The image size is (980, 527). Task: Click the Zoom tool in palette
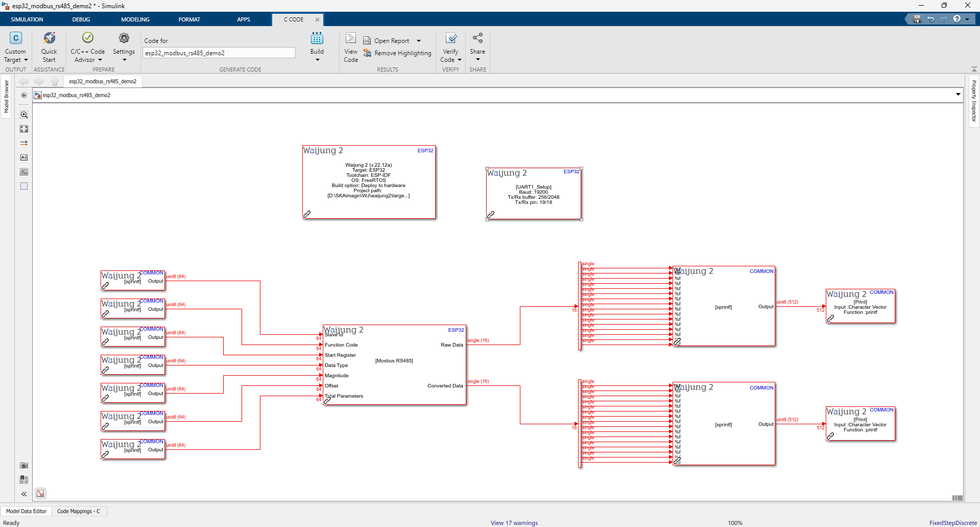[x=24, y=114]
